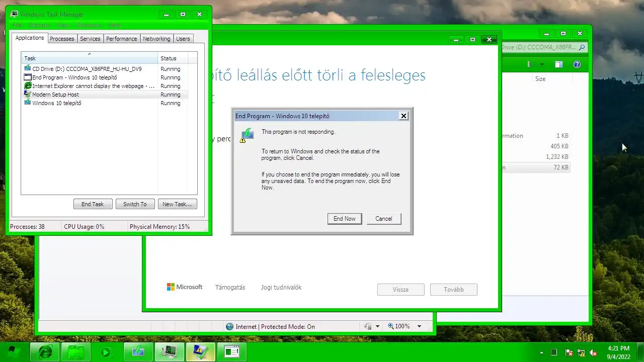Screen dimensions: 644x362
Task: Open the File menu in Task Manager
Action: tap(17, 25)
